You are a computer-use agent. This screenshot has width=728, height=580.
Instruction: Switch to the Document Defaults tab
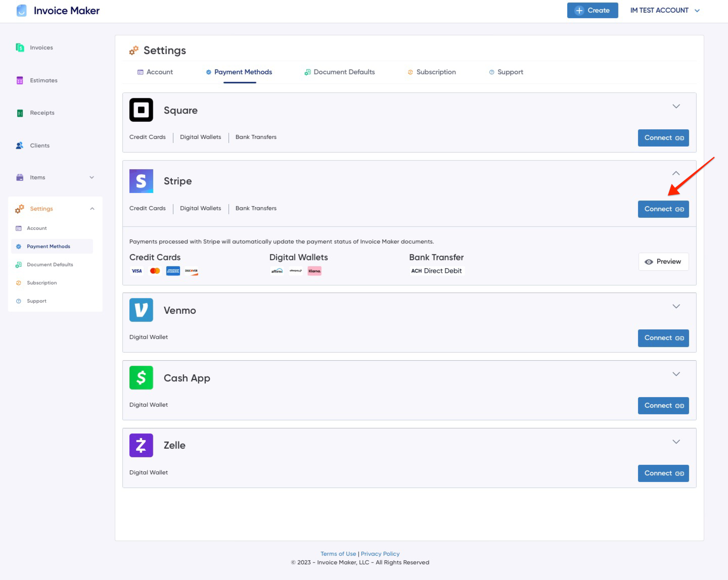[x=340, y=72]
